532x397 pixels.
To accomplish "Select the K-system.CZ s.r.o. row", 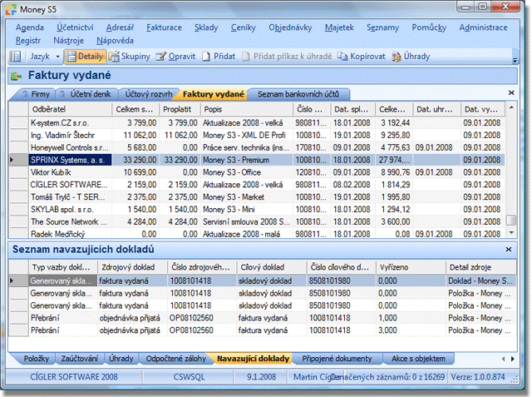I will click(x=257, y=122).
